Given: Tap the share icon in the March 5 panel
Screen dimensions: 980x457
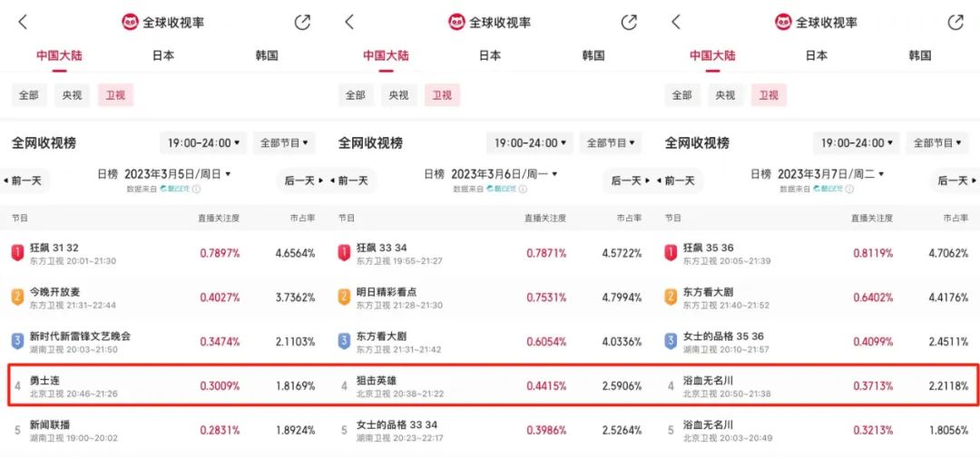Looking at the screenshot, I should click(302, 23).
